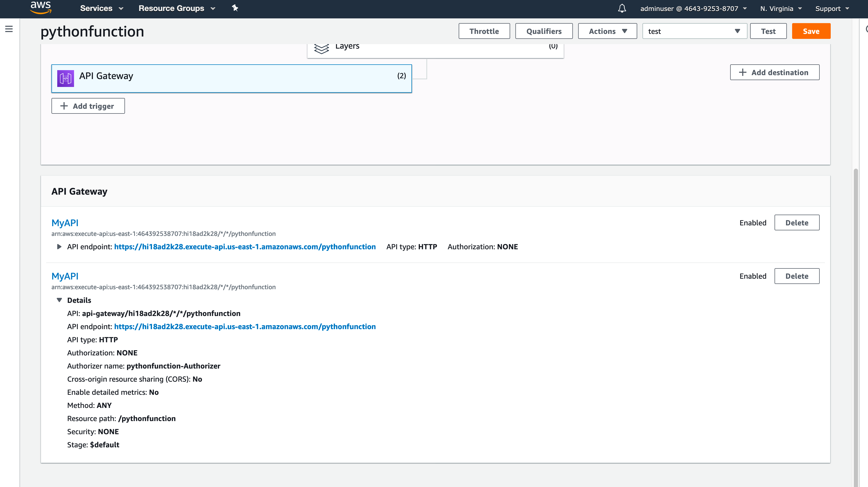Open the test event dropdown

tap(694, 31)
